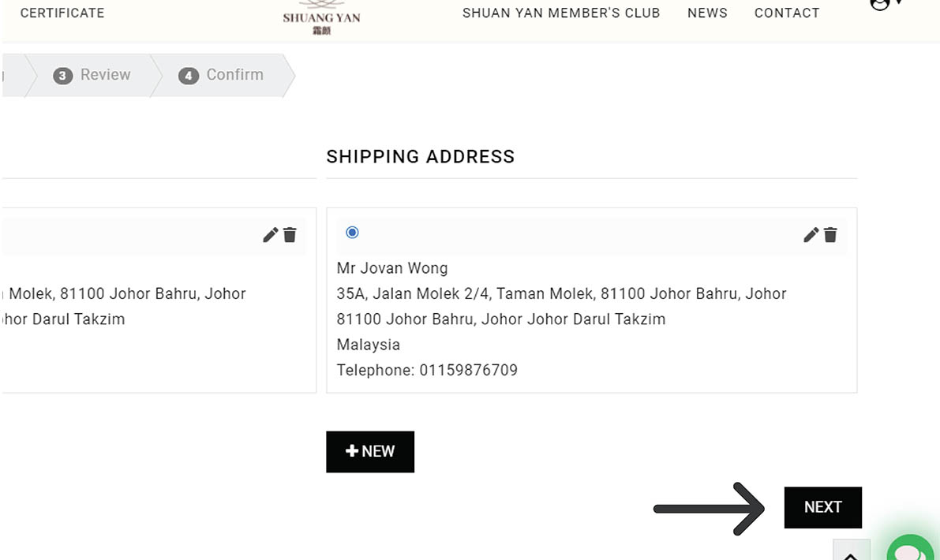Edit Mr Jovan Wong's shipping address

pyautogui.click(x=811, y=235)
